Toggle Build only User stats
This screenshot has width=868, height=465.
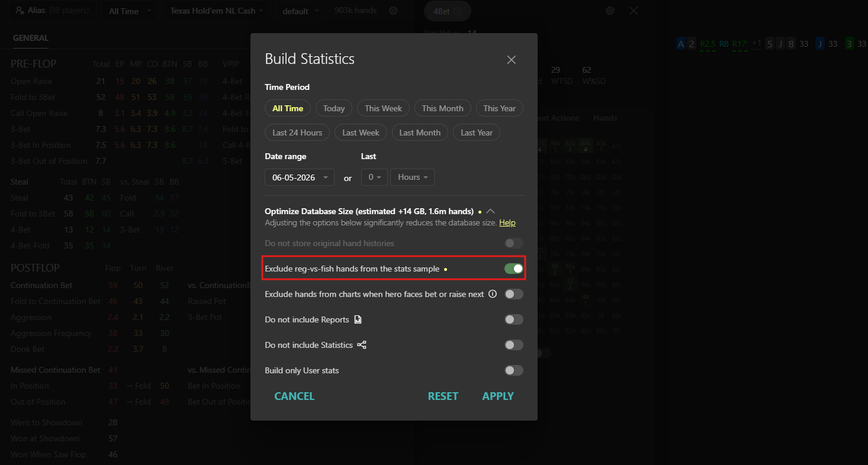coord(514,370)
